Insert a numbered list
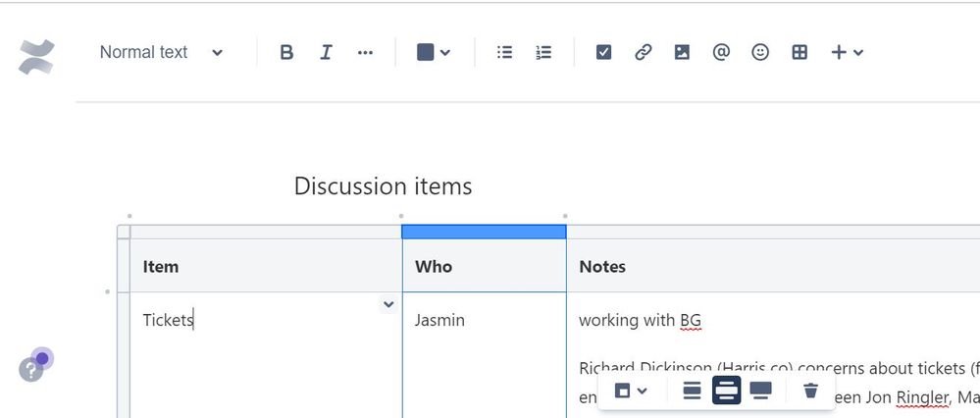 [543, 52]
